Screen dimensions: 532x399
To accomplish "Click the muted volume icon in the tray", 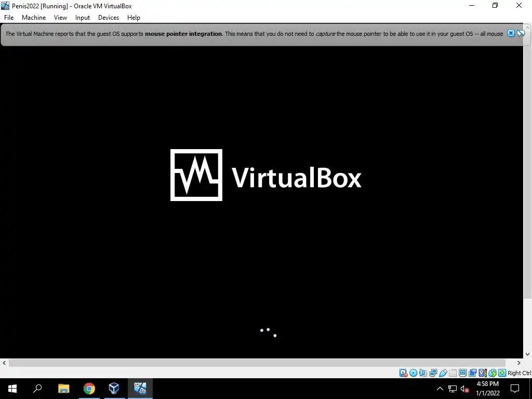I will (x=464, y=389).
